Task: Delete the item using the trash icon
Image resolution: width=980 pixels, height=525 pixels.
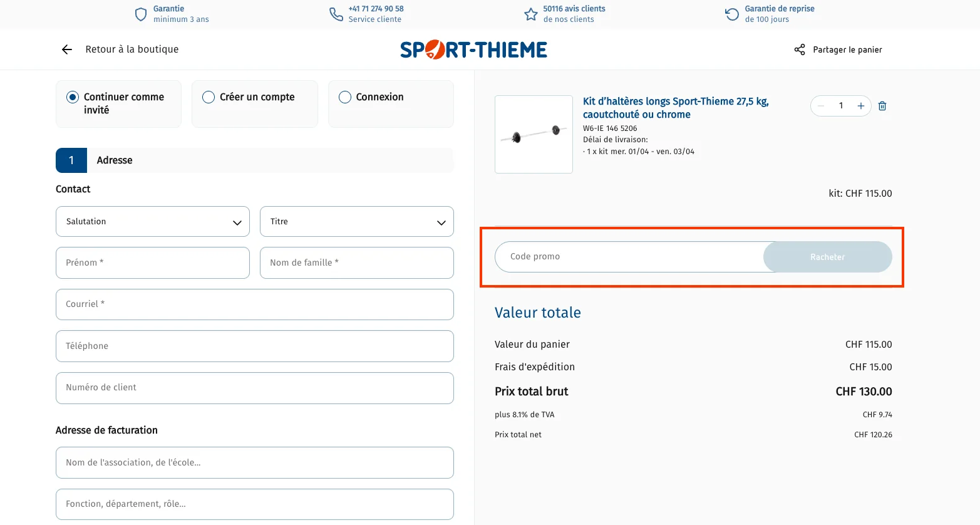Action: pyautogui.click(x=882, y=106)
